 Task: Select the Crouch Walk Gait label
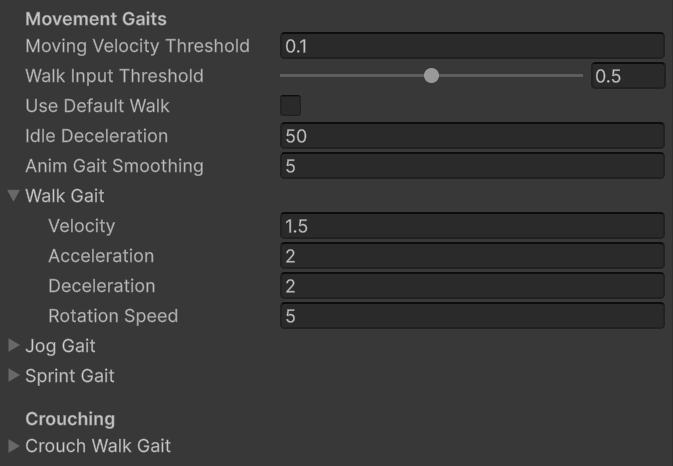coord(98,446)
